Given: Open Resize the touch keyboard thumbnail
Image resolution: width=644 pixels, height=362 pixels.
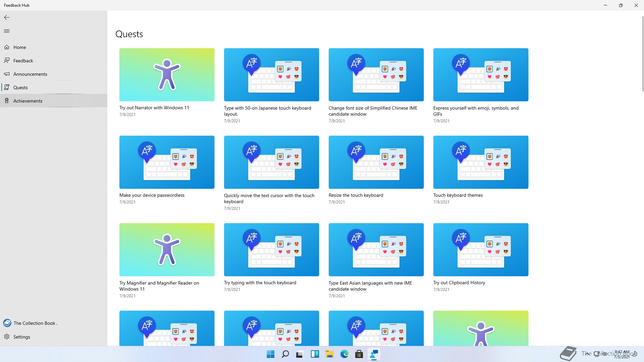Looking at the screenshot, I should (376, 162).
